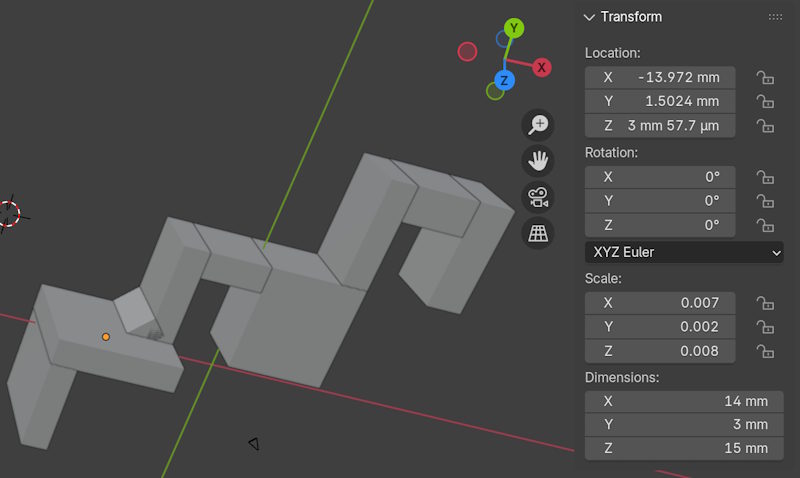
Task: Toggle lock for Scale Z
Action: point(765,350)
